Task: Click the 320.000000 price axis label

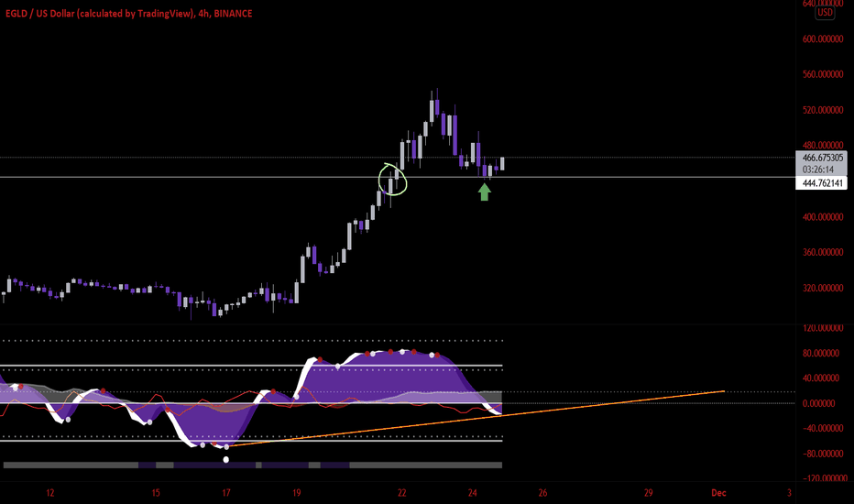Action: point(823,288)
